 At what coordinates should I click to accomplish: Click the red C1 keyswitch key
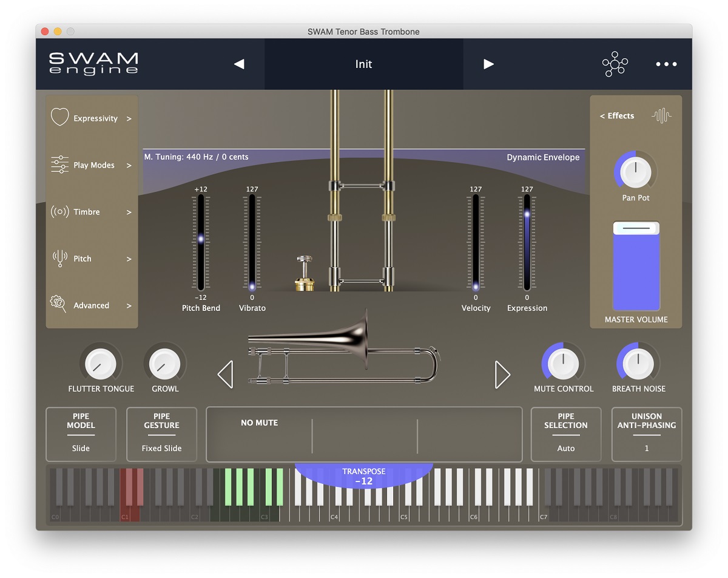[x=125, y=513]
